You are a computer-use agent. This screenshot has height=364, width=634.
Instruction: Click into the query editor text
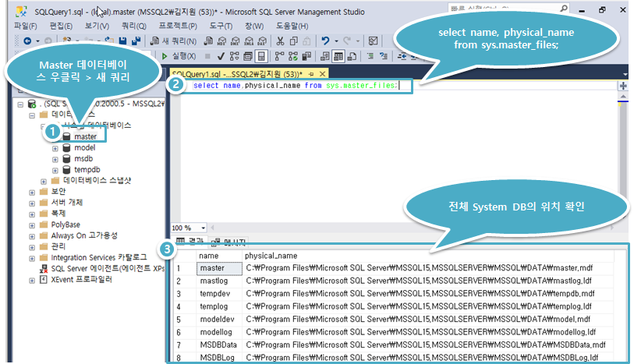(x=296, y=86)
